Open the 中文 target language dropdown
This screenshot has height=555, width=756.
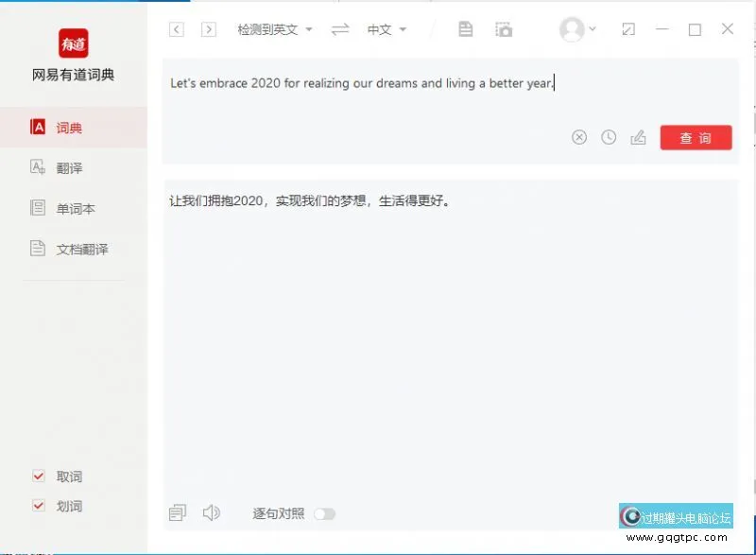387,29
